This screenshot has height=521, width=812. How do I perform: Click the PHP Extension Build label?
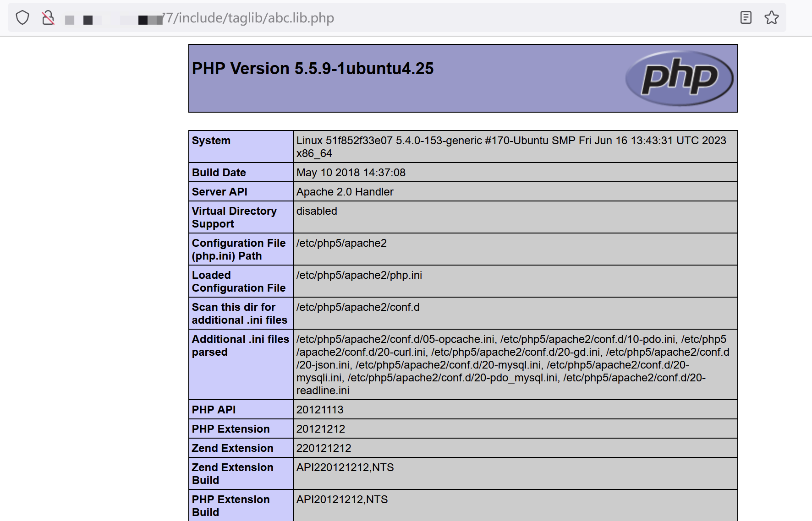[x=230, y=505]
